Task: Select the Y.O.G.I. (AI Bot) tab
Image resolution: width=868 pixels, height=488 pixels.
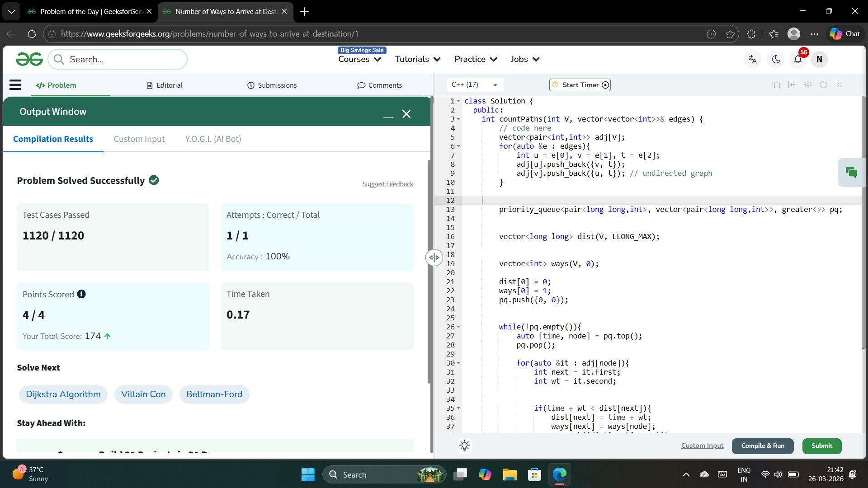Action: pyautogui.click(x=213, y=139)
